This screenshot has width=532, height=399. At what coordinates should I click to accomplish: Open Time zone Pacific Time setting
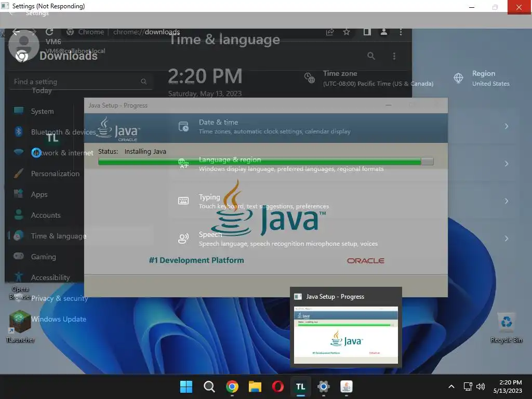[x=369, y=78]
